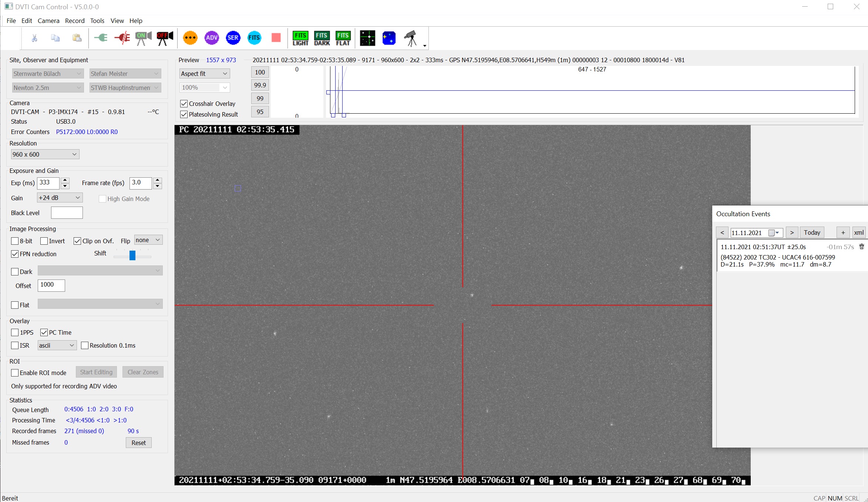Open the Record menu
This screenshot has width=868, height=502.
[x=75, y=21]
